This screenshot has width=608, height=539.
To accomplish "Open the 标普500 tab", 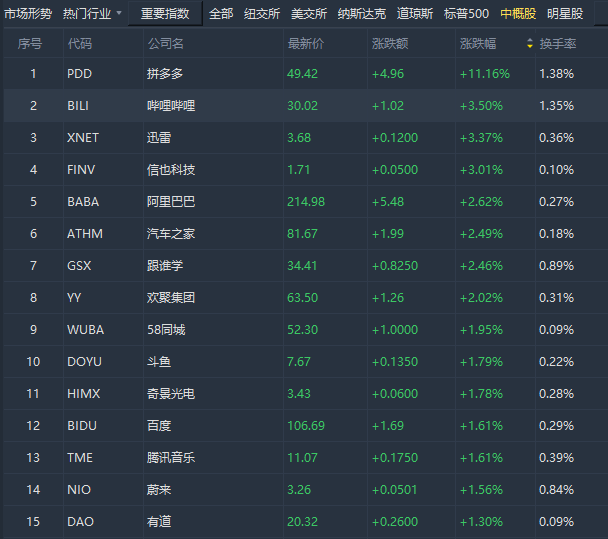I will [x=466, y=14].
